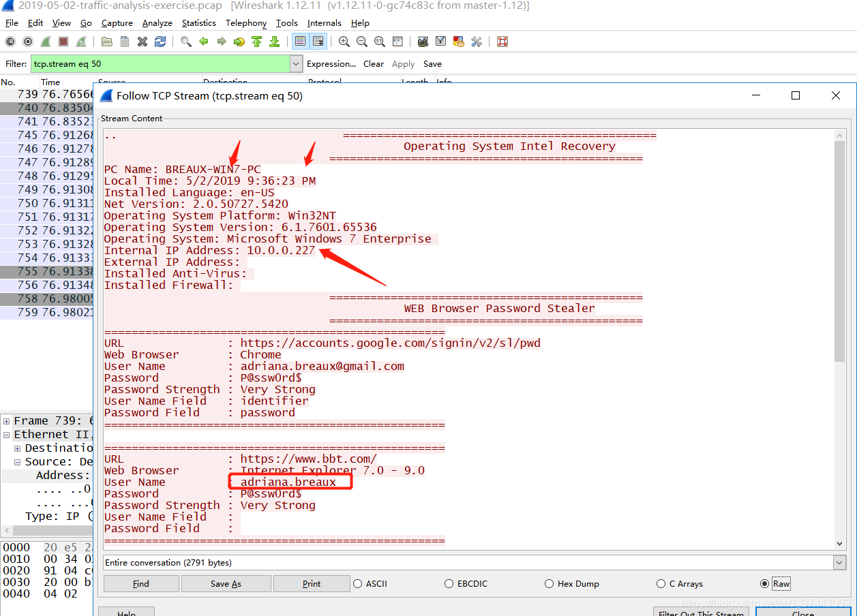Expand the Destination tree node
Image resolution: width=857 pixels, height=616 pixels.
click(x=17, y=448)
